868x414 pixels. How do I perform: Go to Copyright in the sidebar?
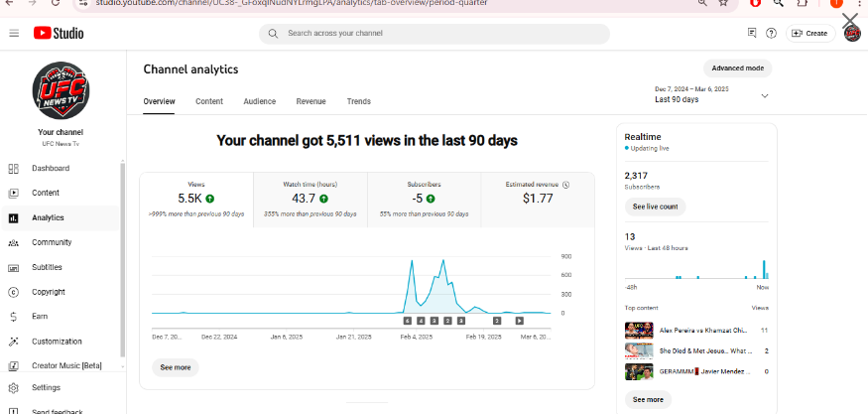coord(60,292)
